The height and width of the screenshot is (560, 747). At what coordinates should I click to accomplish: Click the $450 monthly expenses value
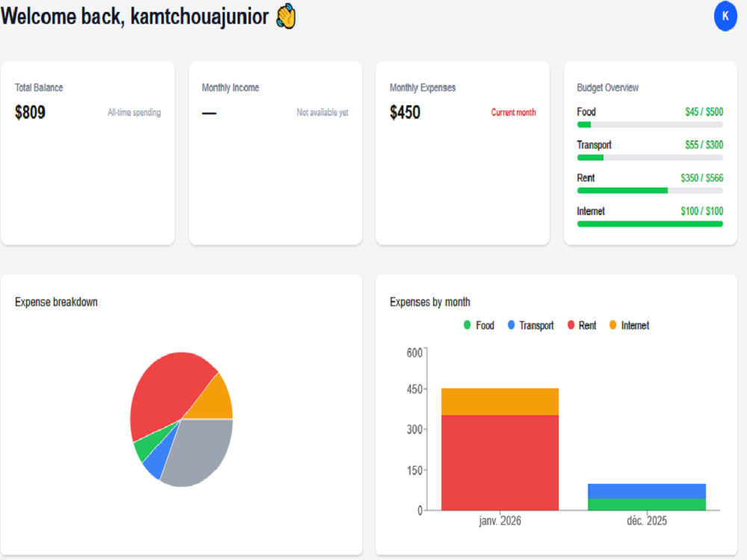pyautogui.click(x=405, y=113)
